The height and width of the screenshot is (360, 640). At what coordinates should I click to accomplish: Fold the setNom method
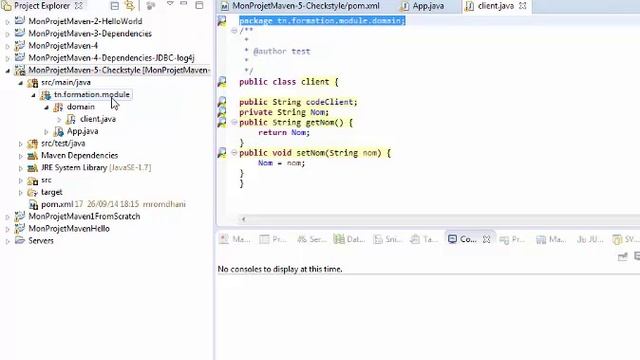(x=234, y=153)
